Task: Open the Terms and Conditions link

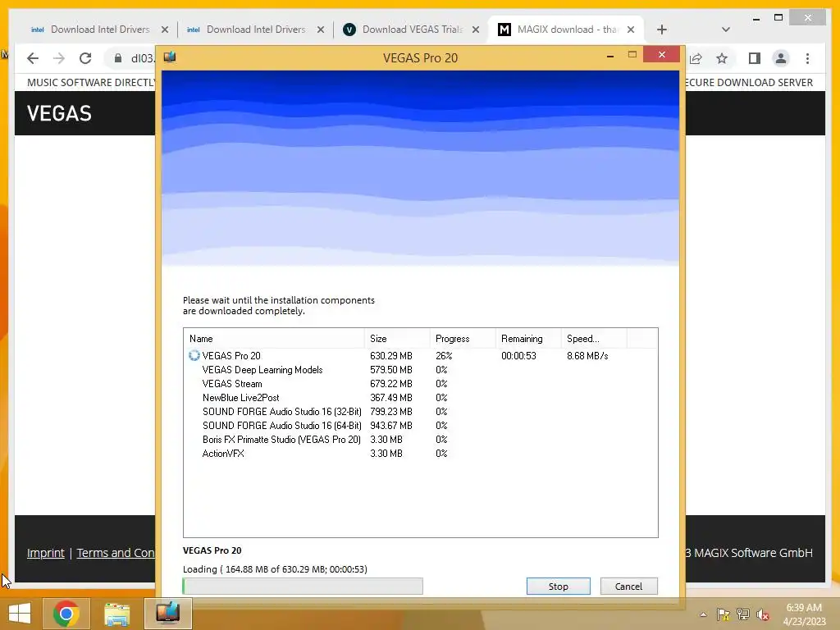Action: (x=116, y=553)
